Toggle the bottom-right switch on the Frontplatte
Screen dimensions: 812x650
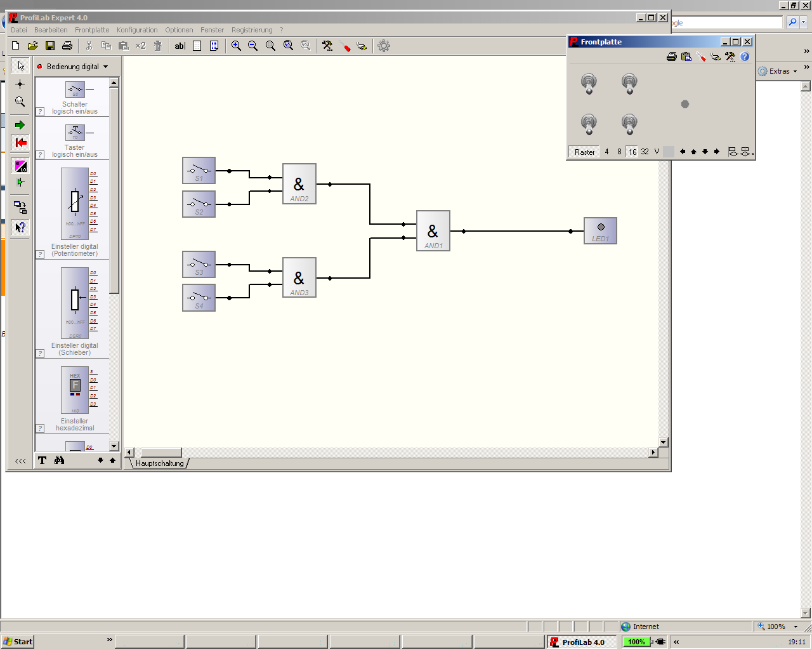point(629,124)
